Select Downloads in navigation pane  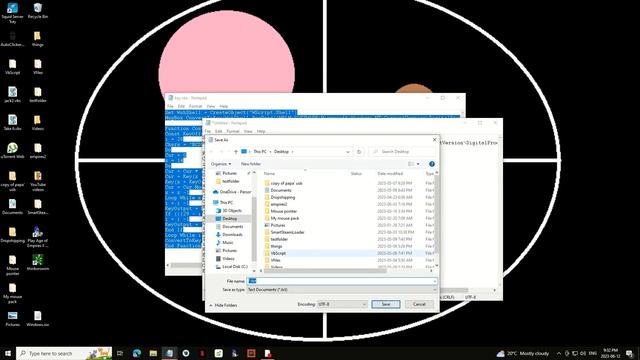[229, 235]
